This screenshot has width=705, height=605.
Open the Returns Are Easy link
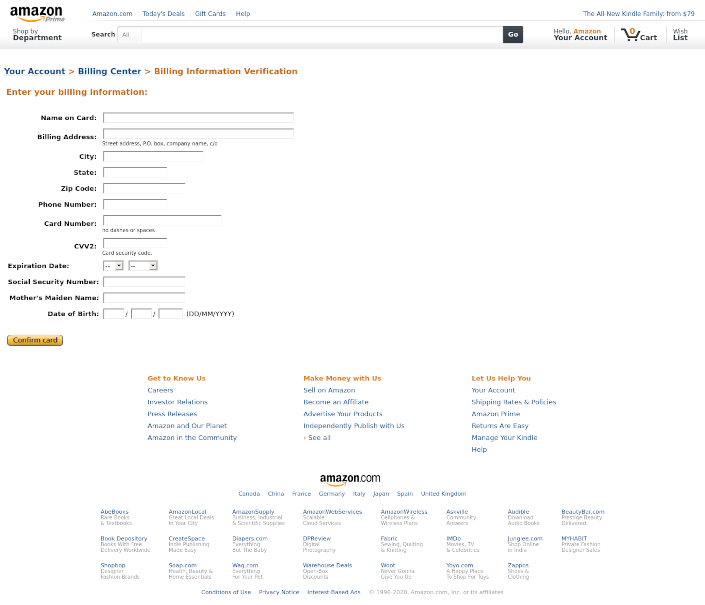pos(499,426)
